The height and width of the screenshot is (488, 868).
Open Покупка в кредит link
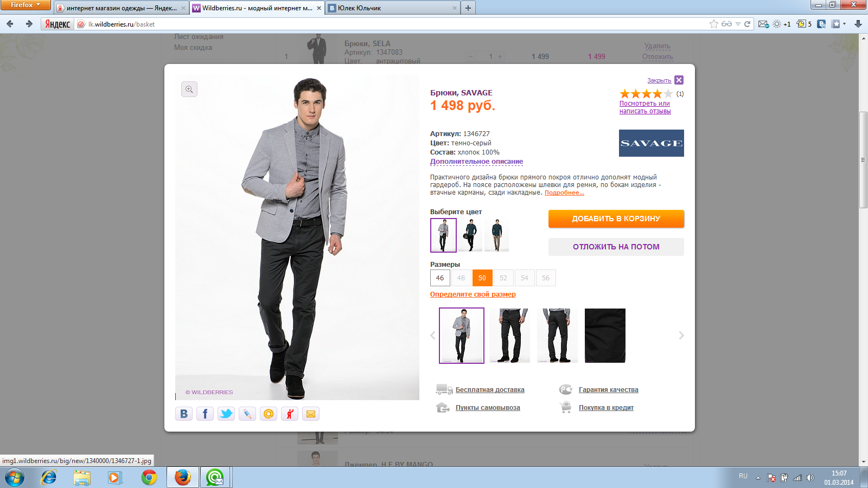point(606,408)
